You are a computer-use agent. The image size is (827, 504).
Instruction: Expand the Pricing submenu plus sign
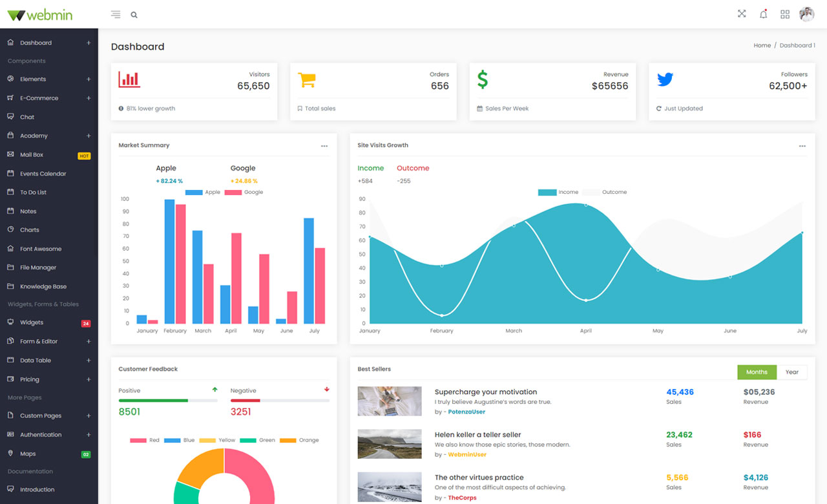click(x=89, y=379)
